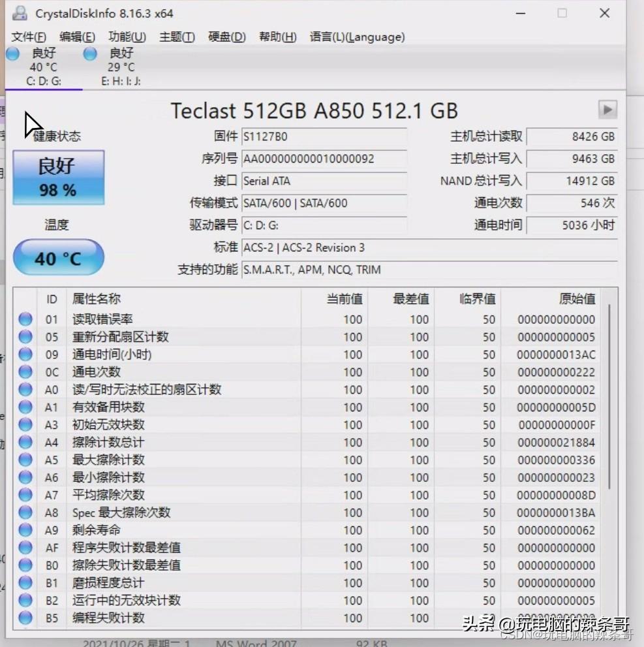Screen dimensions: 644x647
Task: Click raw value 000000000062
Action: pos(556,530)
